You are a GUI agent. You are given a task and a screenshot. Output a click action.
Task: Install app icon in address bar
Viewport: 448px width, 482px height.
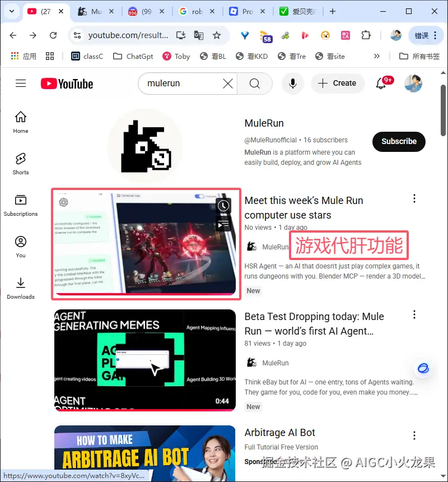(x=180, y=35)
